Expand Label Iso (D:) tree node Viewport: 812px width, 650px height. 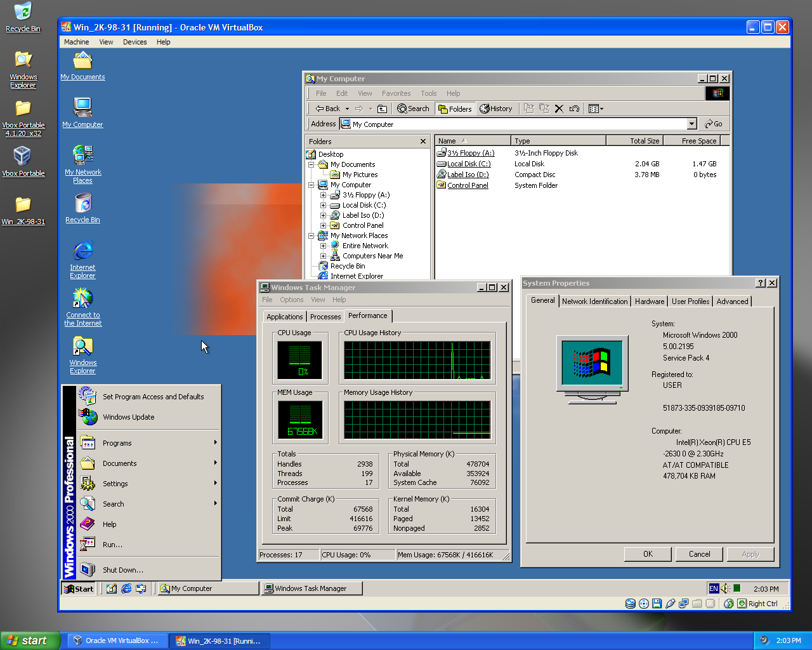[324, 215]
